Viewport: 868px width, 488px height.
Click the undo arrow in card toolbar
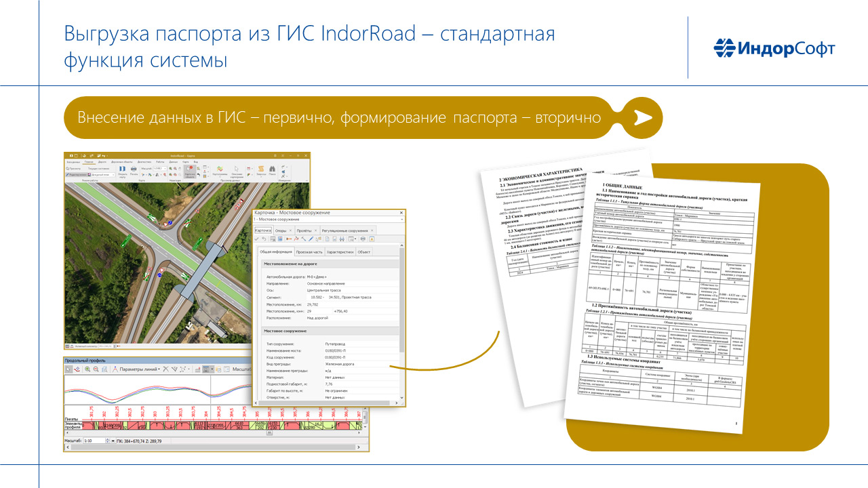pos(264,239)
